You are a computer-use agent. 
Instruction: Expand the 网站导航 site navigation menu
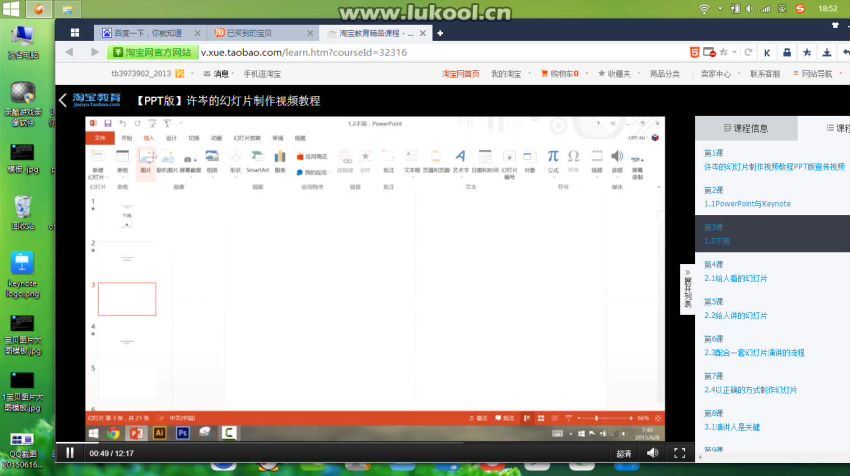816,74
